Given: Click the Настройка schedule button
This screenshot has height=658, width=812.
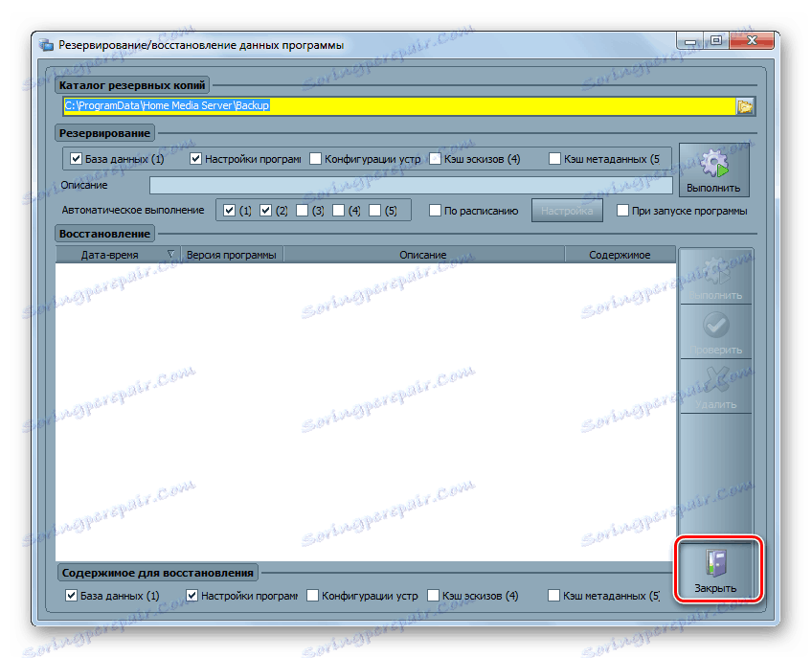Looking at the screenshot, I should [567, 211].
